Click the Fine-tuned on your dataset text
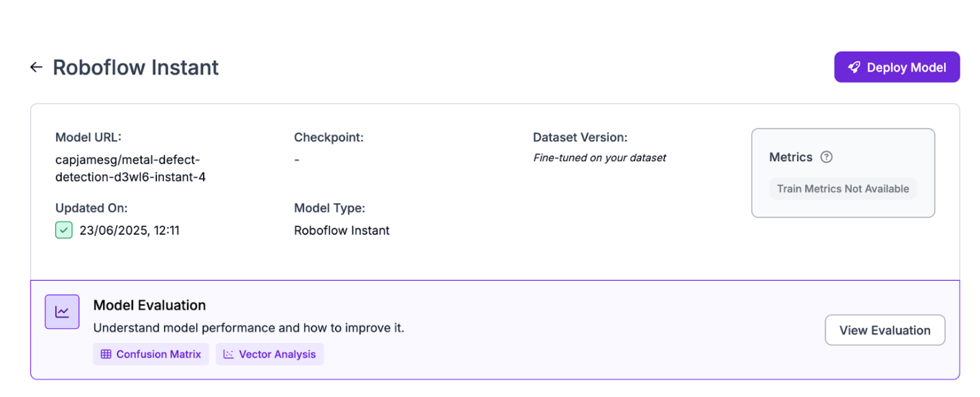The height and width of the screenshot is (397, 980). click(600, 158)
